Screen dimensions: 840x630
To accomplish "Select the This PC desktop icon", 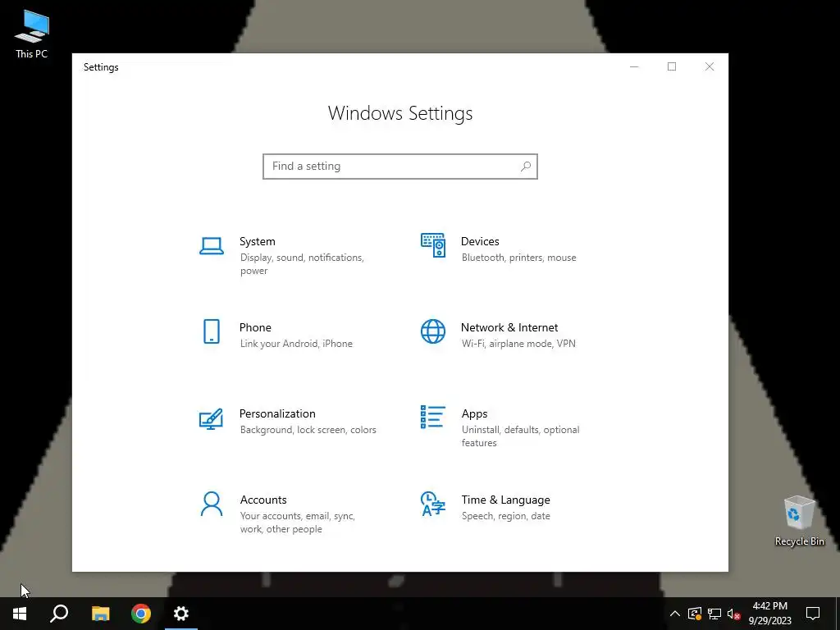I will (32, 34).
